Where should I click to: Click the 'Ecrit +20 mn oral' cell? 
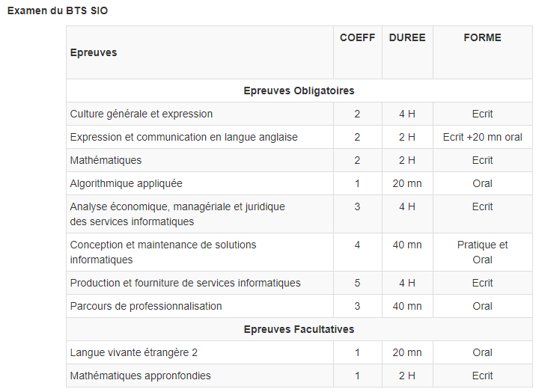(482, 137)
